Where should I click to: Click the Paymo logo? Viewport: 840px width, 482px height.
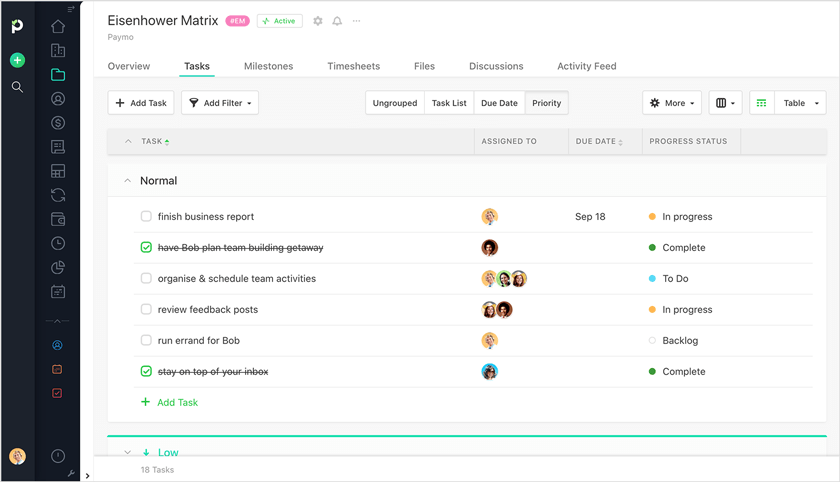point(17,26)
